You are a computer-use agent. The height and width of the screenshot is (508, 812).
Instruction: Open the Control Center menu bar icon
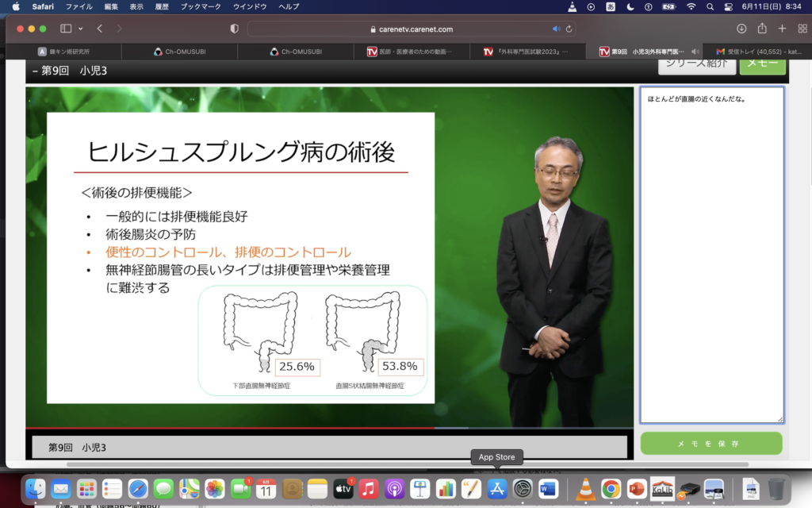click(x=728, y=6)
